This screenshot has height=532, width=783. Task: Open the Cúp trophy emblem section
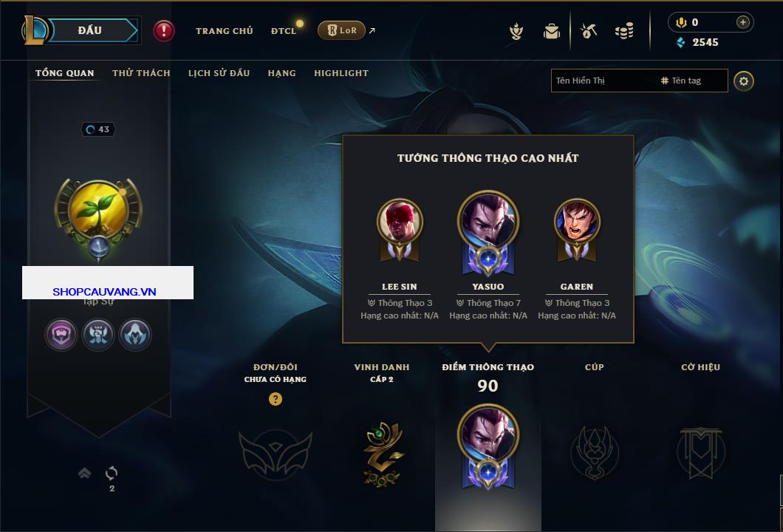[594, 452]
